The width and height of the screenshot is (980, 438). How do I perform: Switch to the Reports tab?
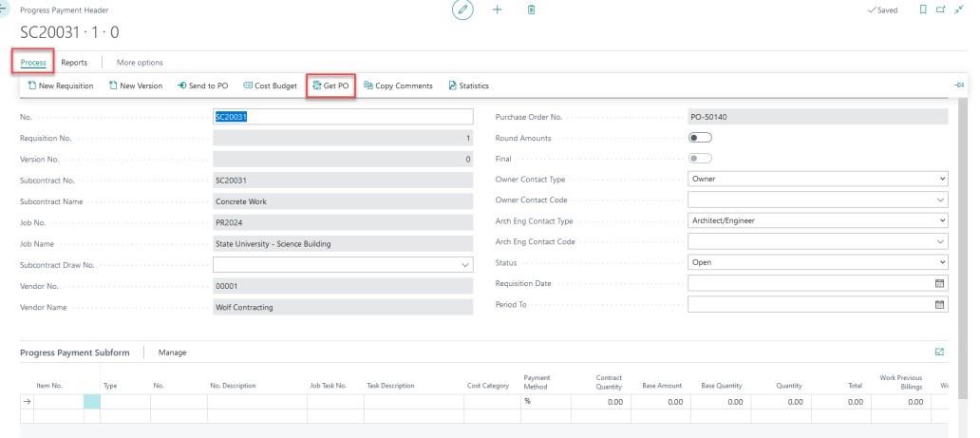click(74, 63)
